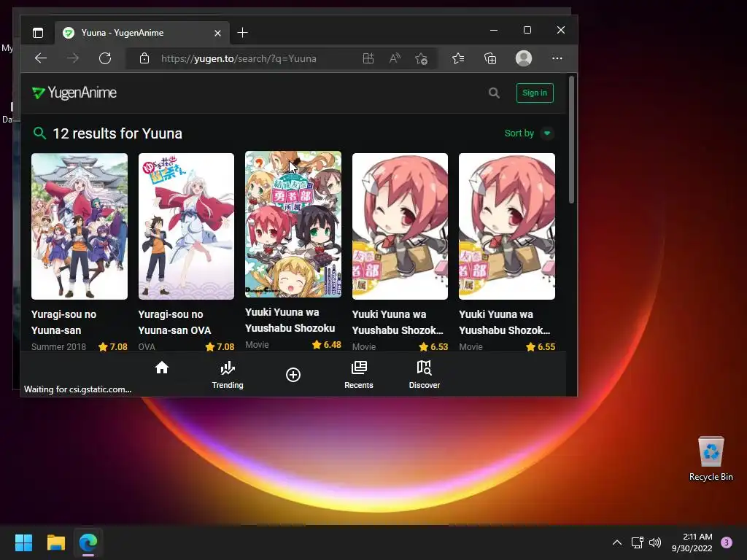
Task: Click the forward navigation arrow
Action: 73,58
